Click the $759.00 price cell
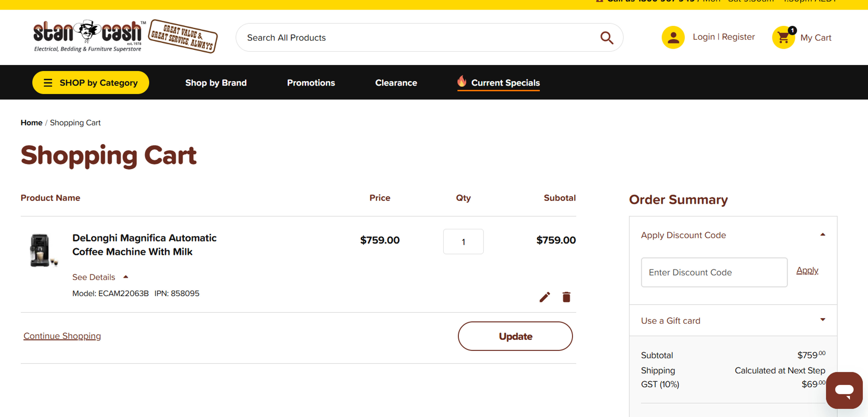 380,240
